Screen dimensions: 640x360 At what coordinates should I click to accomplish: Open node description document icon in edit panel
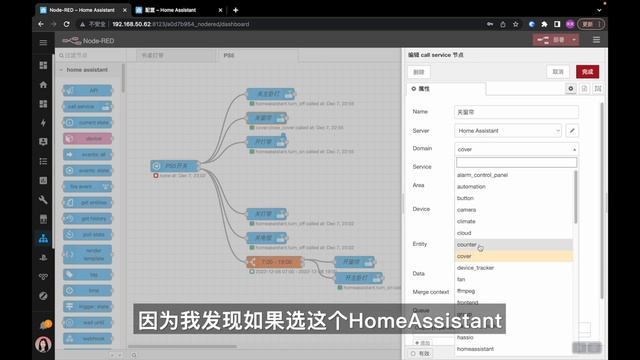[584, 89]
